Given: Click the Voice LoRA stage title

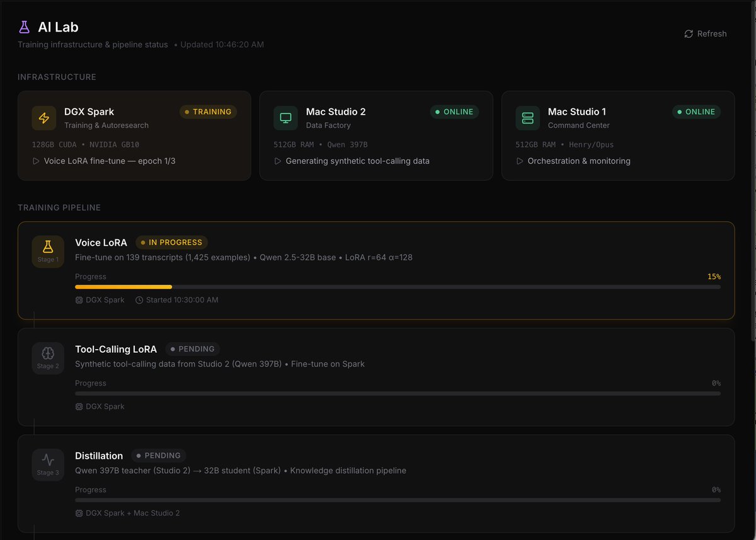Looking at the screenshot, I should [101, 243].
